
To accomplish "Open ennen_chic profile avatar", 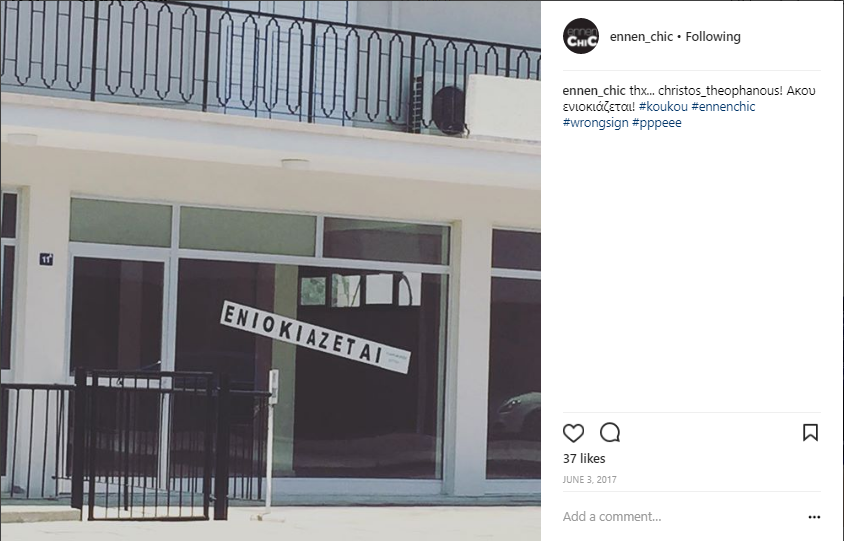I will [581, 36].
